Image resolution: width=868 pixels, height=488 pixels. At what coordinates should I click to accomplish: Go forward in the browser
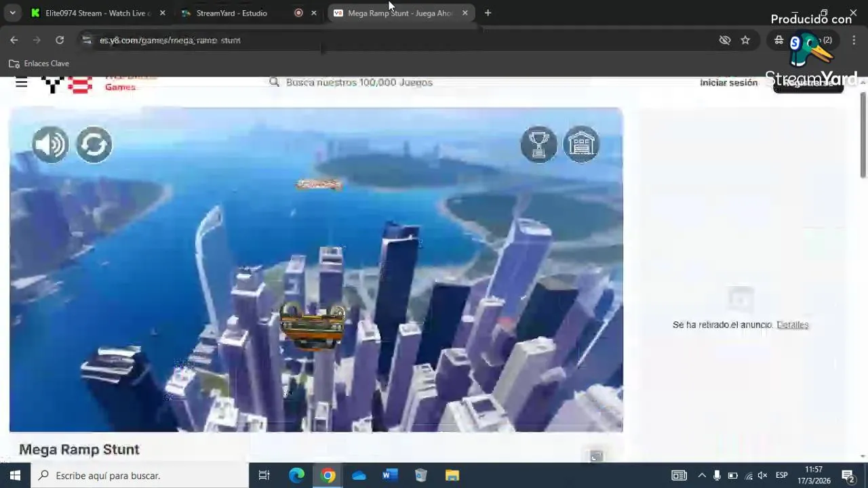37,40
